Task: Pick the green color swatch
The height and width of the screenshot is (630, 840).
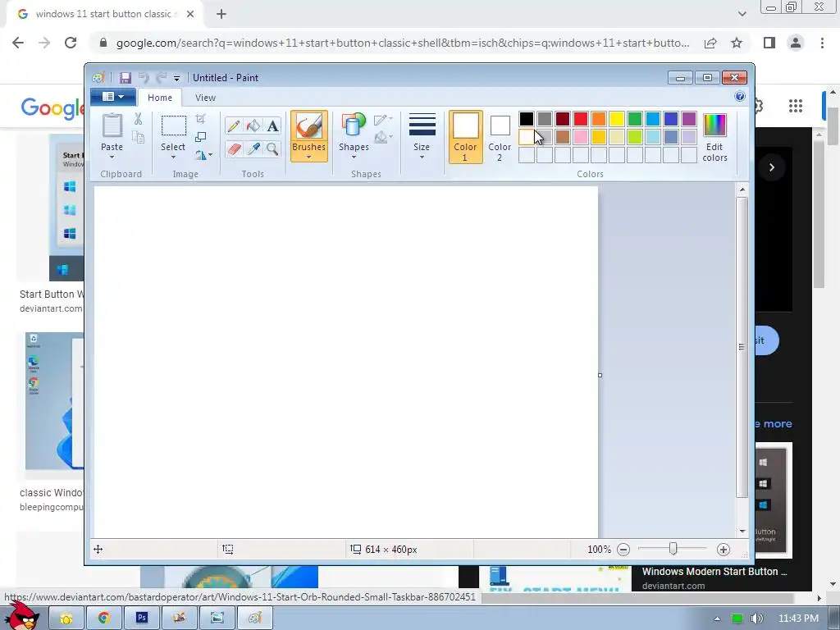Action: [x=635, y=119]
